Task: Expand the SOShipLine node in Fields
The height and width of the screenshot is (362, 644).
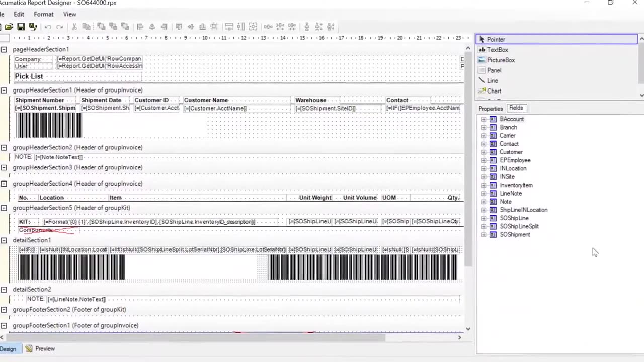Action: pyautogui.click(x=484, y=218)
